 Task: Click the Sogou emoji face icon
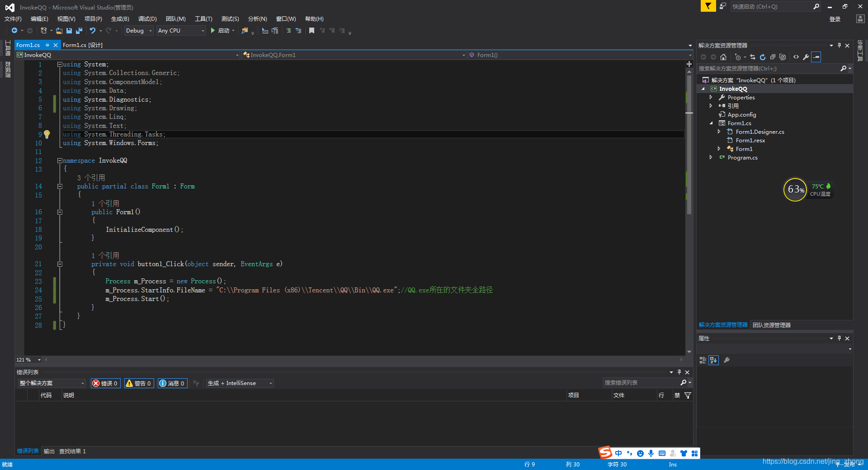pyautogui.click(x=640, y=453)
